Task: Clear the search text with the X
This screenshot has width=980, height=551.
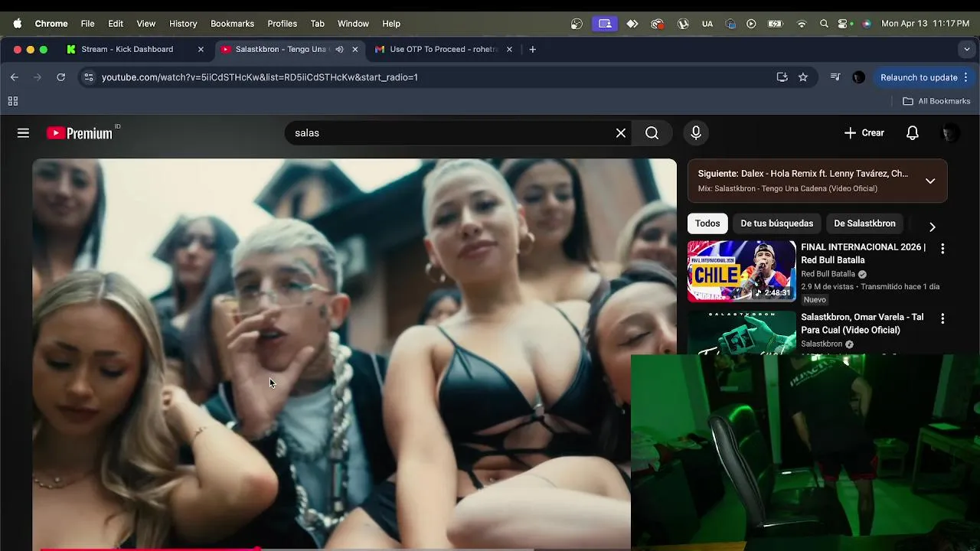Action: 621,133
